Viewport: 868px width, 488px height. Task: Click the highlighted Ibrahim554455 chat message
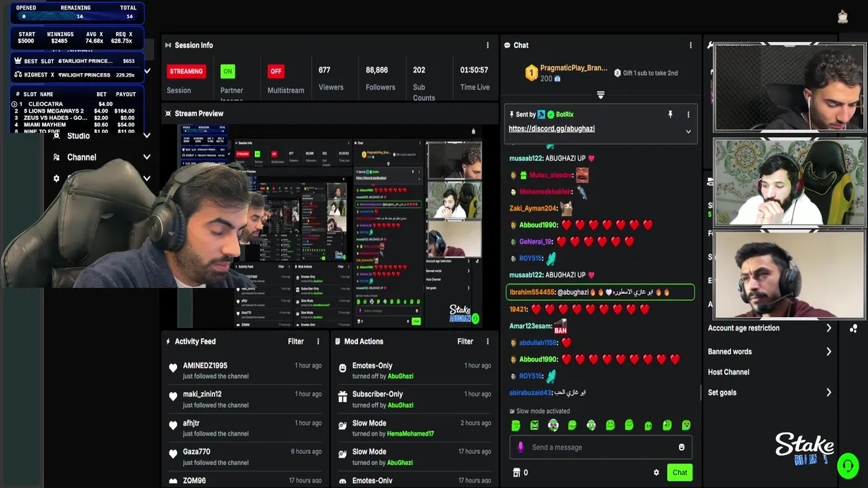pyautogui.click(x=600, y=292)
